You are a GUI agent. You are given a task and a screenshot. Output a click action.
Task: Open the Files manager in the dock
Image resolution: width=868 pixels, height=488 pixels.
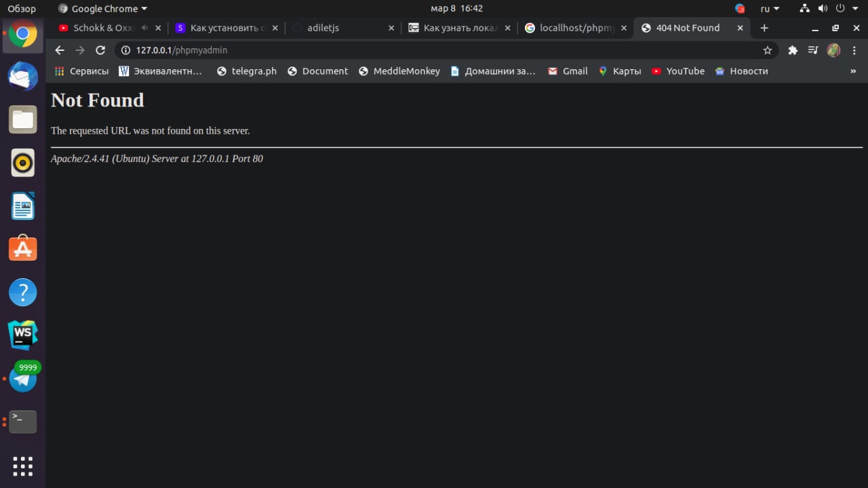coord(22,119)
